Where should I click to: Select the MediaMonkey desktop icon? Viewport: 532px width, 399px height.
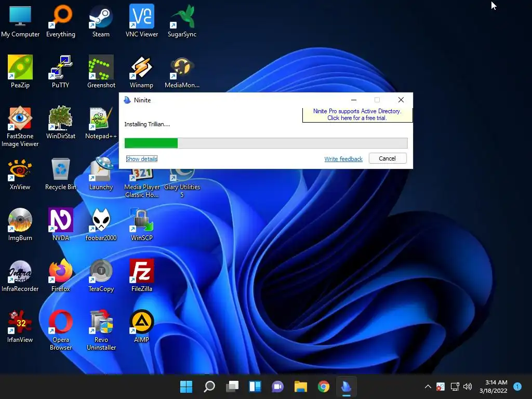pos(182,72)
